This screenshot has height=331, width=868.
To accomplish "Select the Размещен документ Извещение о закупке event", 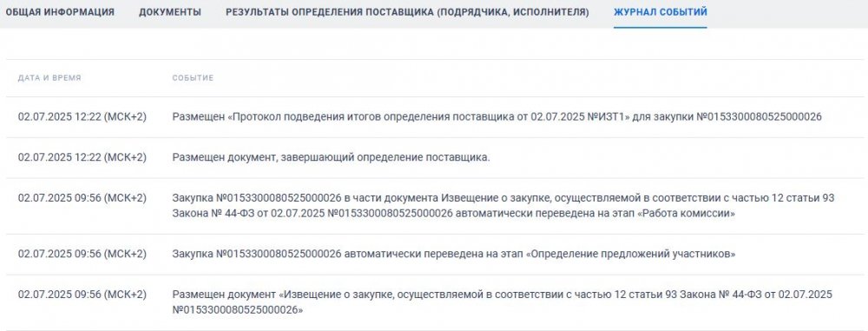I will 502,302.
